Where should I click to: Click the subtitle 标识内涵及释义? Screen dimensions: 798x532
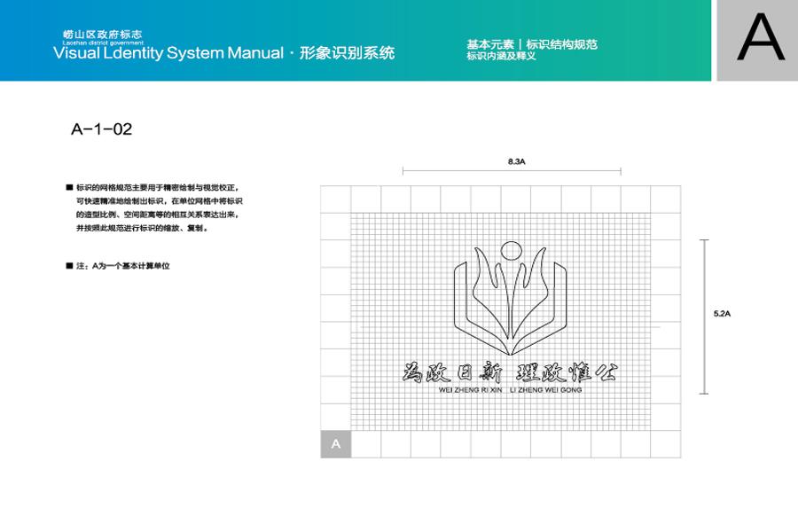coord(501,56)
